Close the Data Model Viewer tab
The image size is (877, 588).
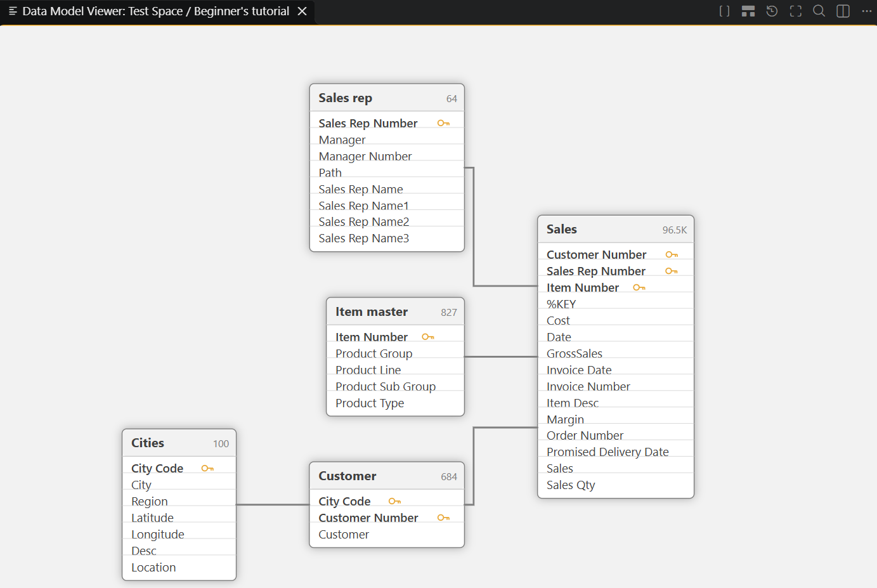(x=302, y=11)
